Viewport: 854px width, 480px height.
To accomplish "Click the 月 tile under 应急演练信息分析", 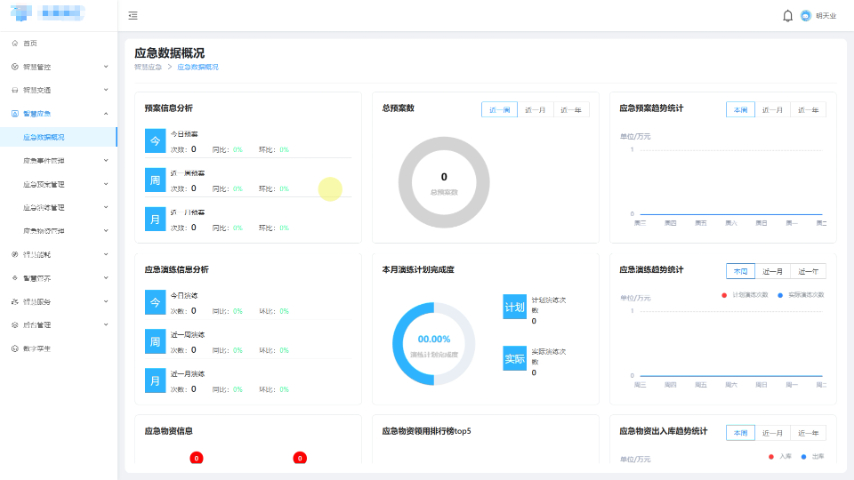I will 155,381.
